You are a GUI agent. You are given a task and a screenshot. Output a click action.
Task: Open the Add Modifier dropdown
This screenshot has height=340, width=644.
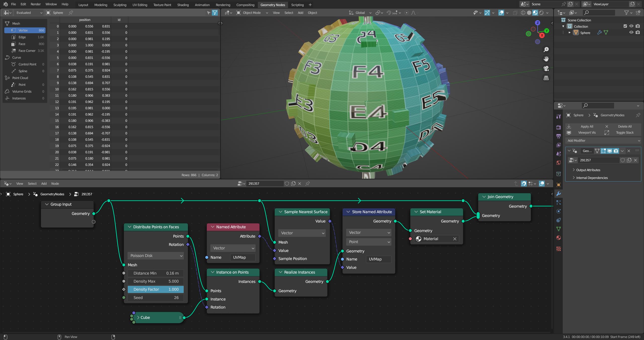[x=603, y=140]
